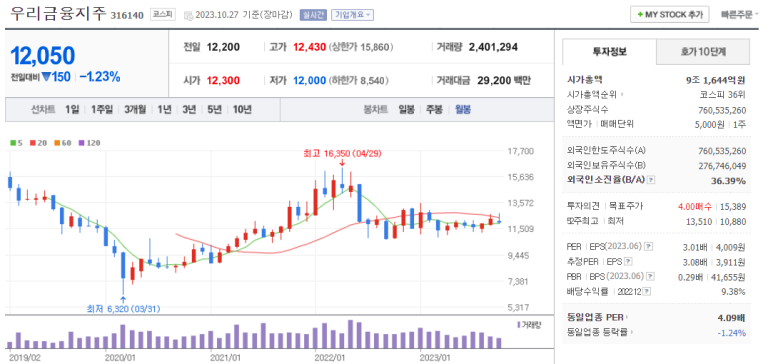Click the 거래량 value 2,401,294
Screen dimensions: 773x364
(x=493, y=47)
